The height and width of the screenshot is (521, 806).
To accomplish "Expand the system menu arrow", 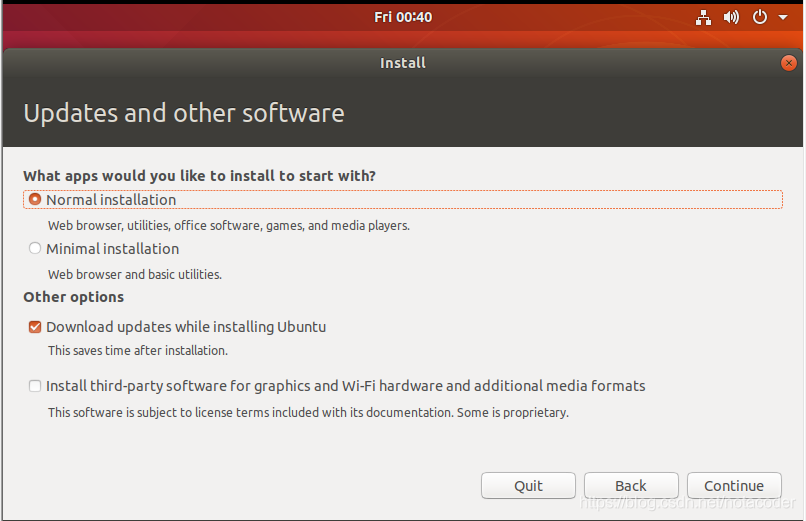I will pos(783,17).
